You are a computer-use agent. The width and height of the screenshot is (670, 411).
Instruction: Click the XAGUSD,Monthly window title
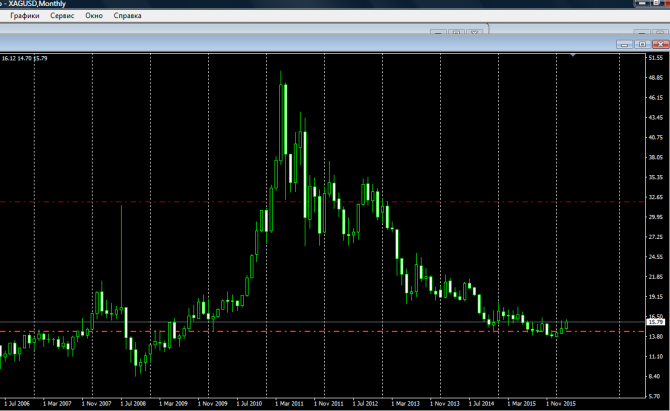pos(37,4)
